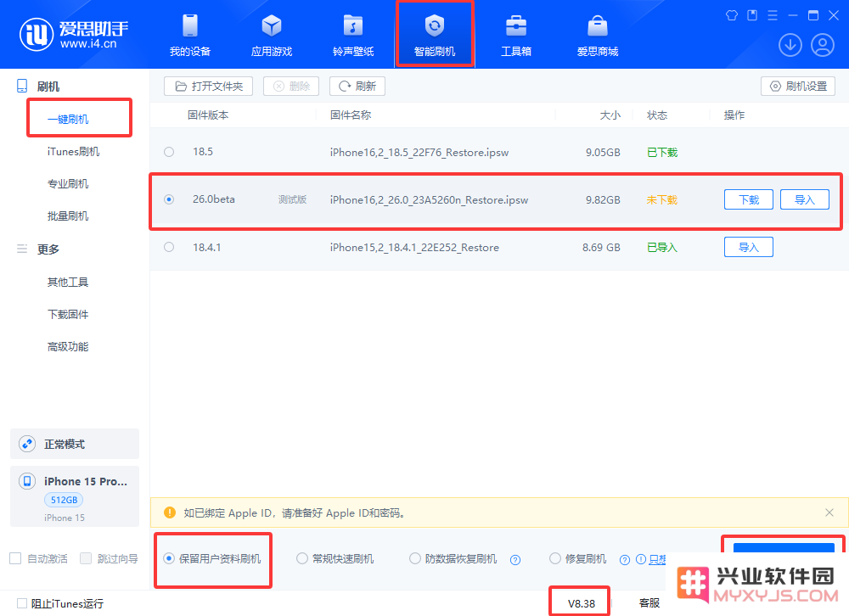Open the 工具箱 tab
This screenshot has width=849, height=616.
point(516,36)
